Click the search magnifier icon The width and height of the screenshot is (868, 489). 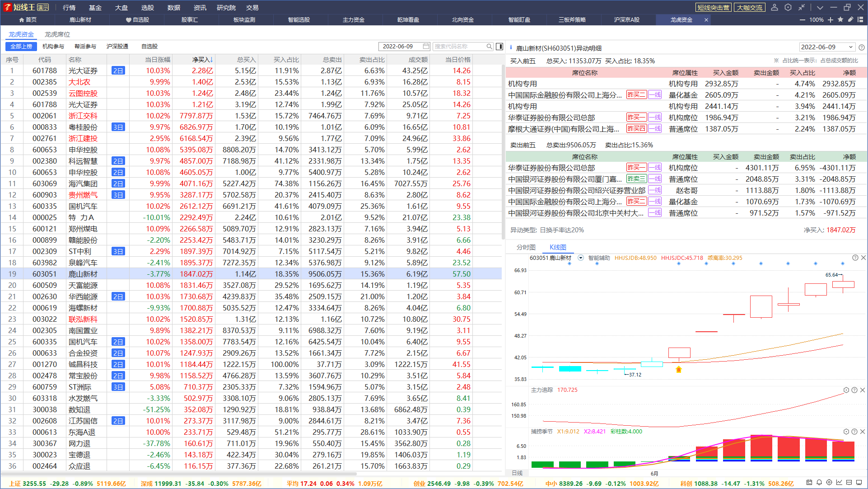(x=489, y=46)
